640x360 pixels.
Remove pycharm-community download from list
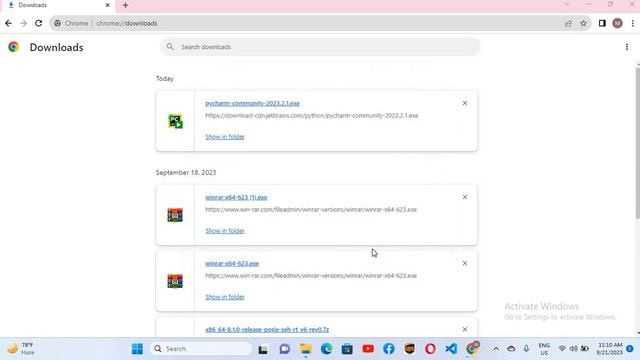(464, 103)
